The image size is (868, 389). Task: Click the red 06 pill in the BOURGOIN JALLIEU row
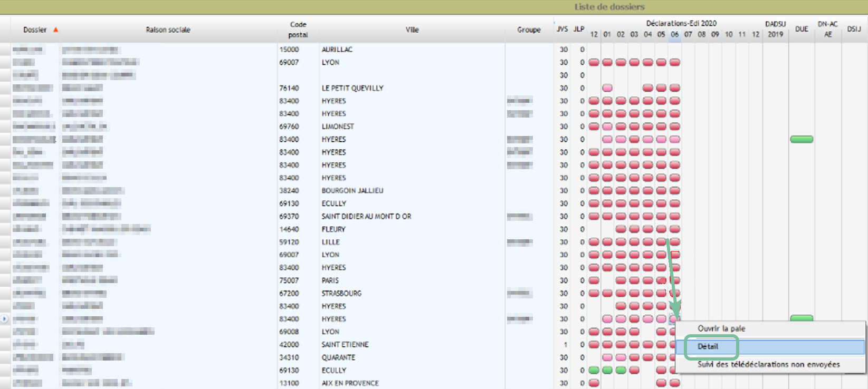coord(674,191)
